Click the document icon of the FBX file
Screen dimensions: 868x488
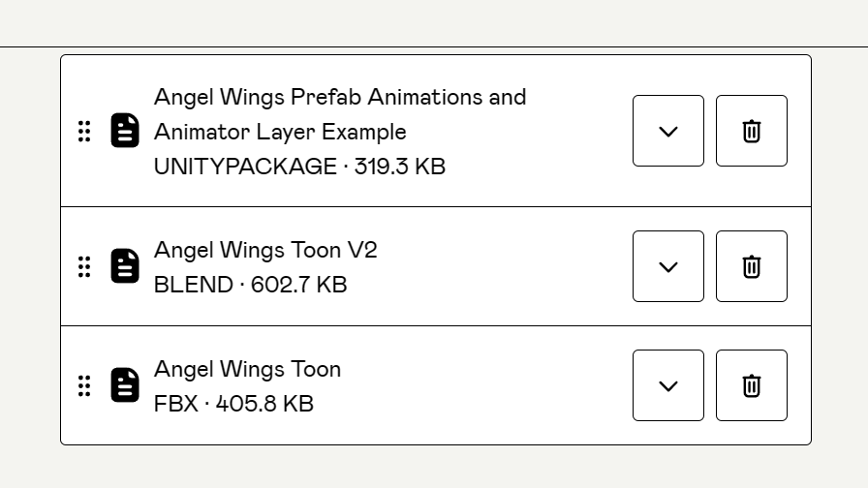tap(125, 385)
